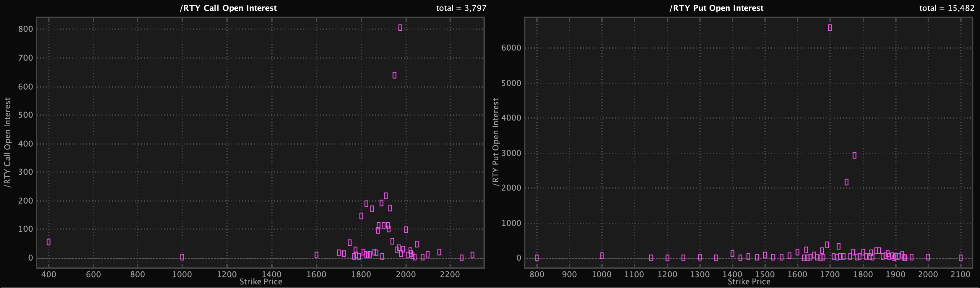Select the call marker at strike 400
Screen dimensions: 980x288
pos(49,242)
